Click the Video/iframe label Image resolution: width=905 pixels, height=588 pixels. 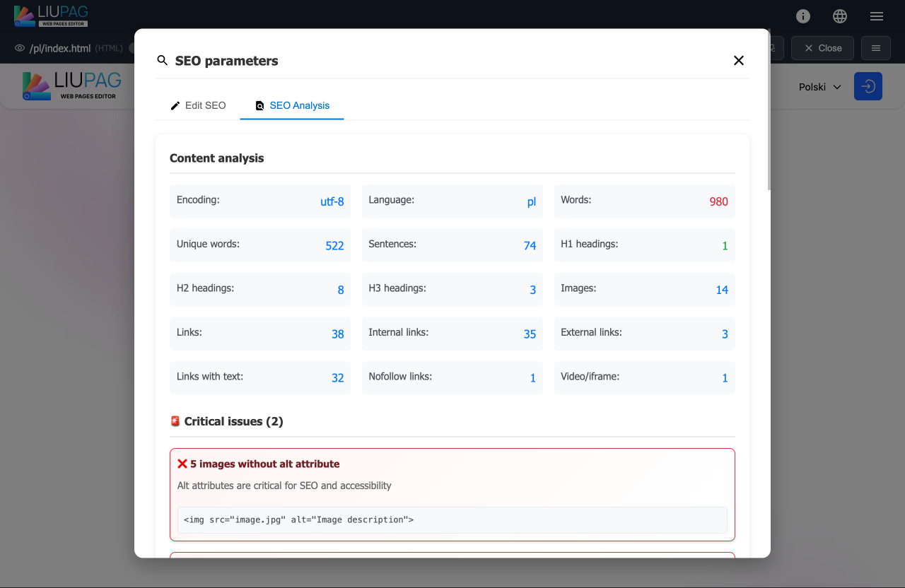tap(590, 376)
